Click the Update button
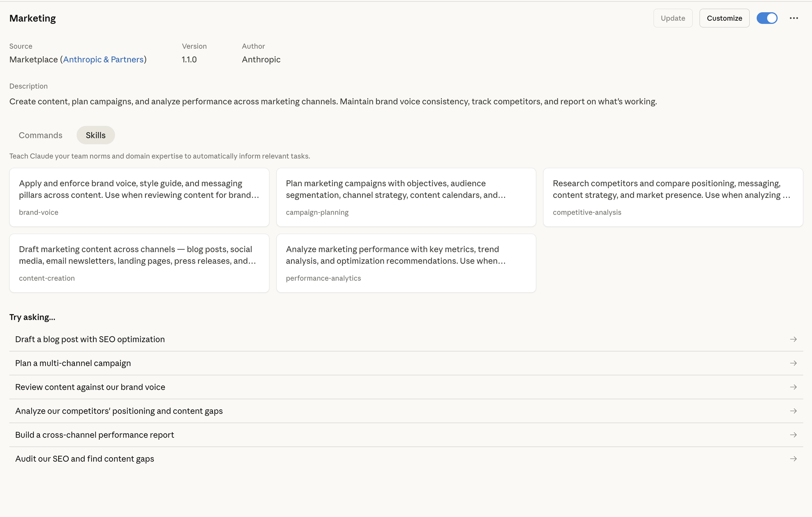The image size is (812, 517). (x=673, y=18)
